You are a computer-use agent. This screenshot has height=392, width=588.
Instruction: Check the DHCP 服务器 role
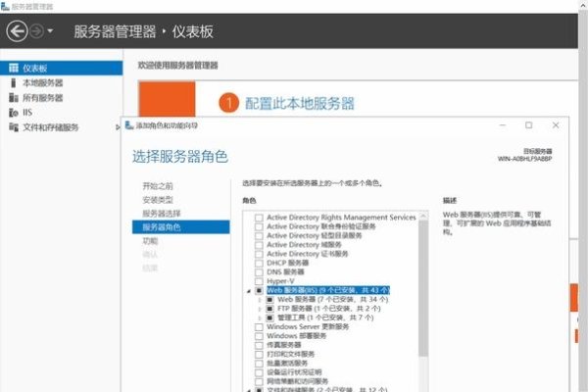click(259, 263)
